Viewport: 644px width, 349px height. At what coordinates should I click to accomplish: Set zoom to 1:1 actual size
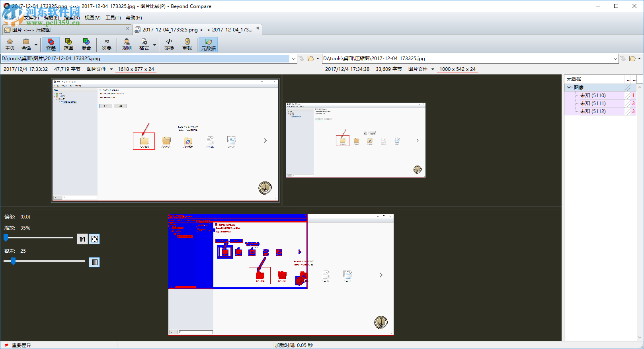coord(82,239)
